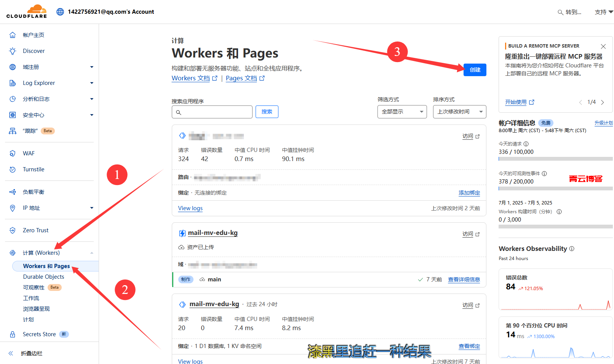Click the 折叠边栏 double-chevron icon
This screenshot has width=614, height=364.
11,353
